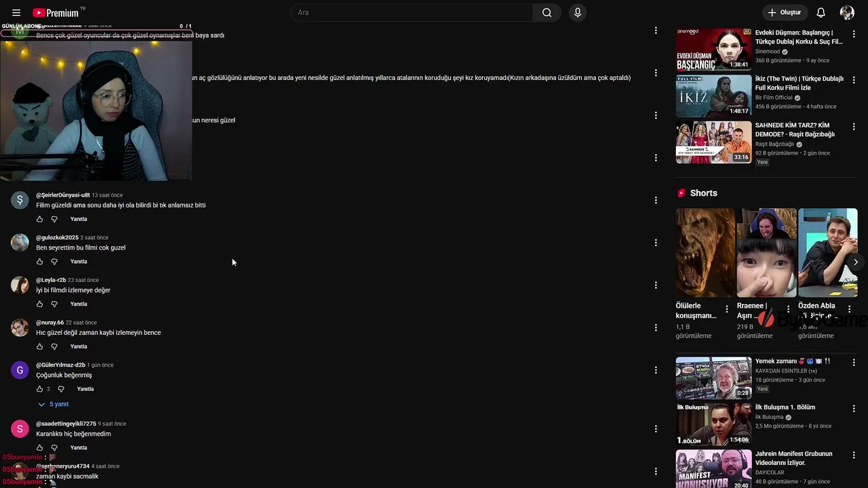Open options menu for @sernenayuru4734 comment
This screenshot has height=488, width=868.
click(x=655, y=471)
